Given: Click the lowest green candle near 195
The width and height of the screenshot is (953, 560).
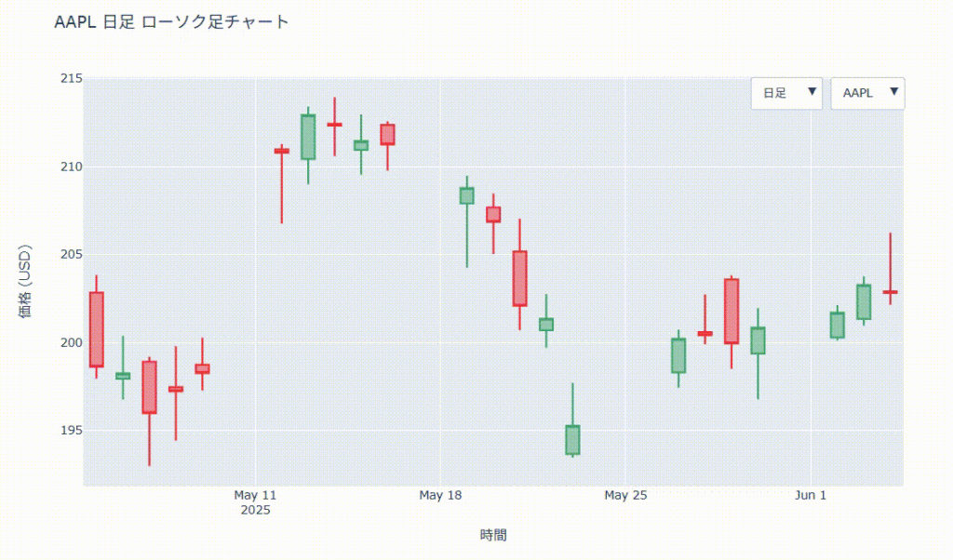Looking at the screenshot, I should (572, 440).
